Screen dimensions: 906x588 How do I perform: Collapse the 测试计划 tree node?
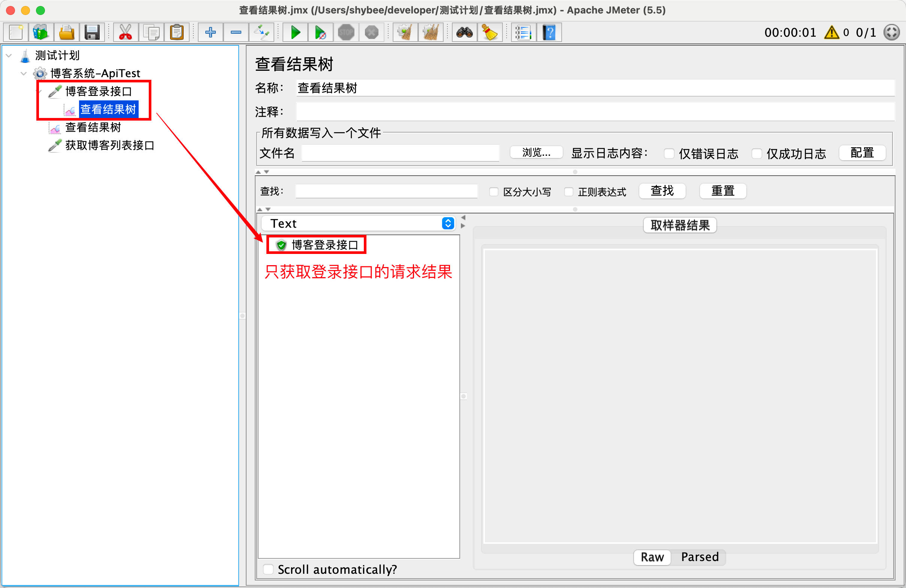(x=9, y=55)
